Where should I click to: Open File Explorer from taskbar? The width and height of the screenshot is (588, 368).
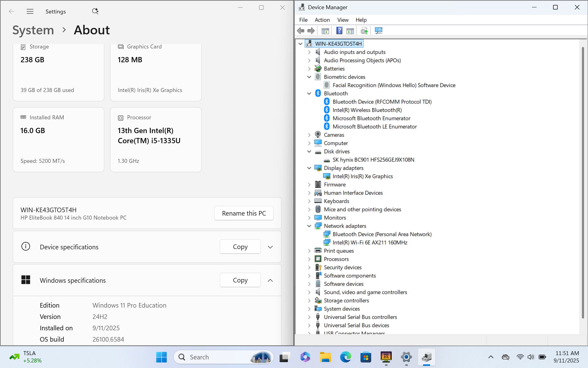[x=325, y=357]
